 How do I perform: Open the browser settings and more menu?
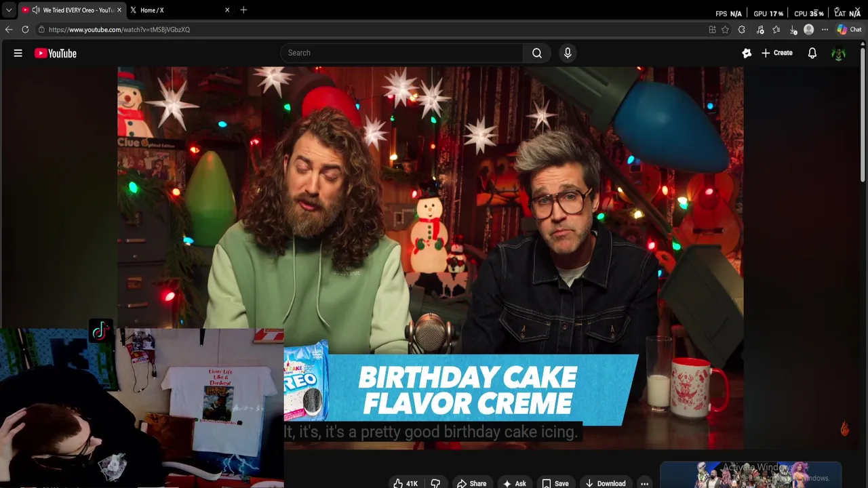tap(825, 29)
